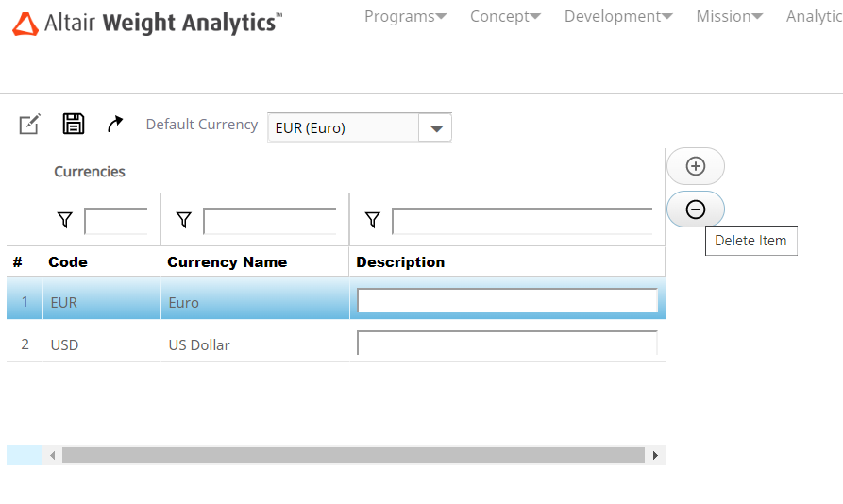This screenshot has width=843, height=504.
Task: Open the Concept menu
Action: (505, 16)
